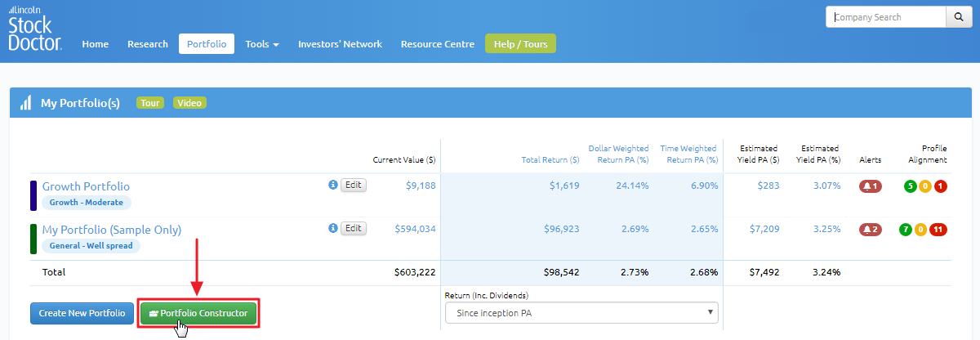Open My Portfolio (Sample Only) link
The height and width of the screenshot is (340, 980).
pyautogui.click(x=112, y=230)
